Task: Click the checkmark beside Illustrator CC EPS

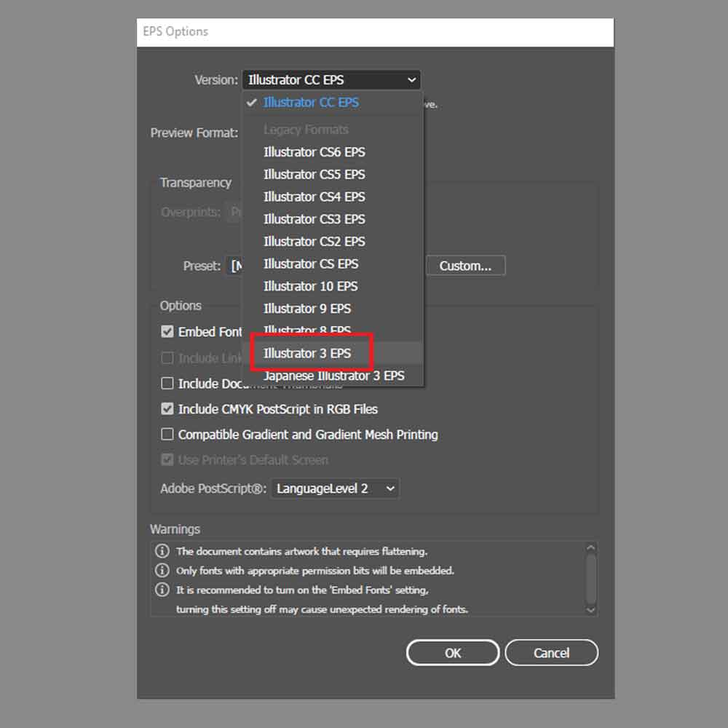Action: click(x=252, y=103)
